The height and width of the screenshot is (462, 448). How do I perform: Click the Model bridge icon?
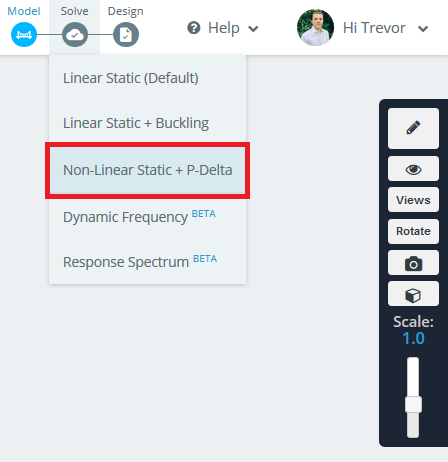[24, 34]
